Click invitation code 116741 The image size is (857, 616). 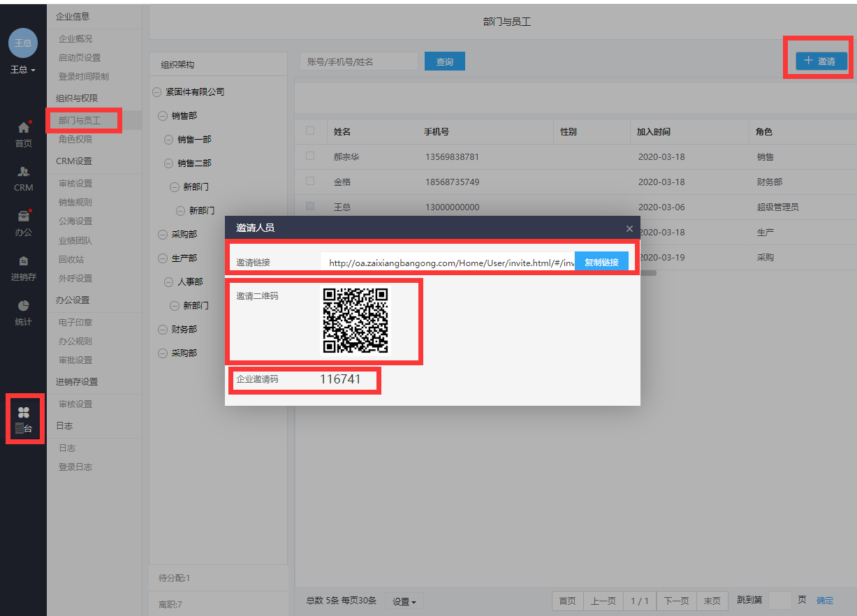click(x=340, y=379)
